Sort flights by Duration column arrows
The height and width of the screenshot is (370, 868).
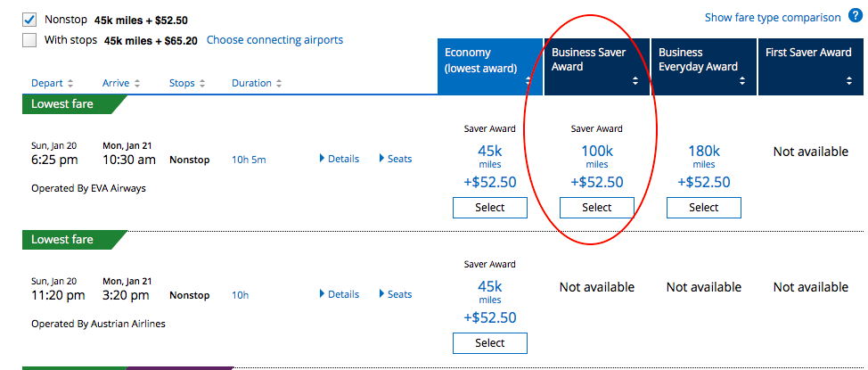278,84
